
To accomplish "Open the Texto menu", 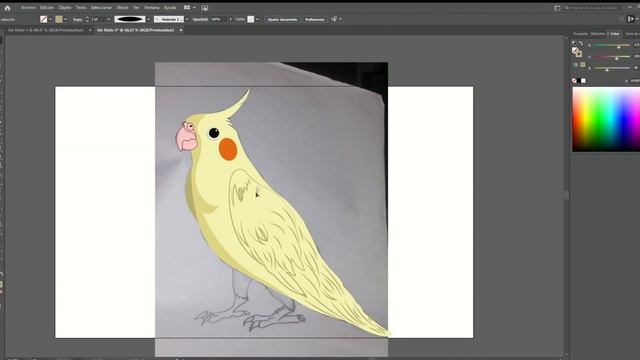I will click(81, 7).
